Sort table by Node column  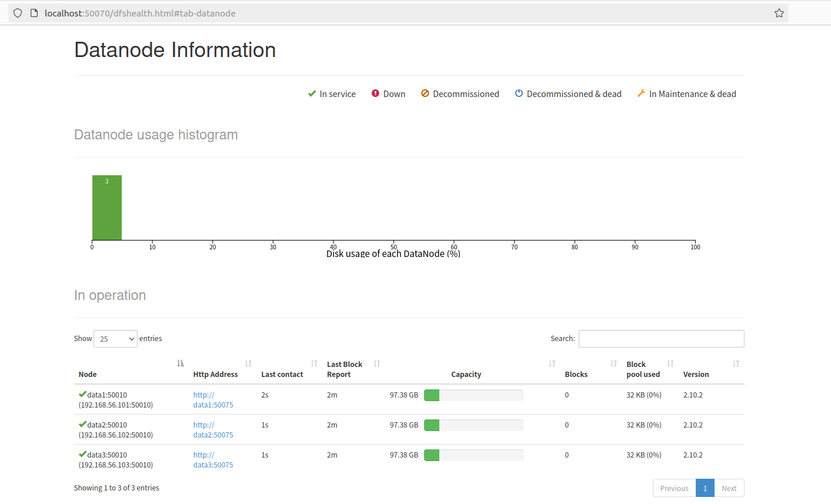88,374
